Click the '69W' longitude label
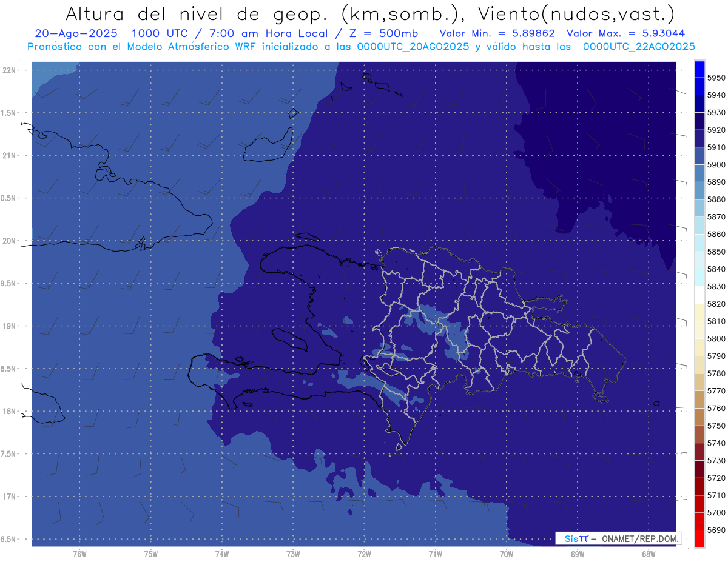The image size is (728, 562). 578,554
